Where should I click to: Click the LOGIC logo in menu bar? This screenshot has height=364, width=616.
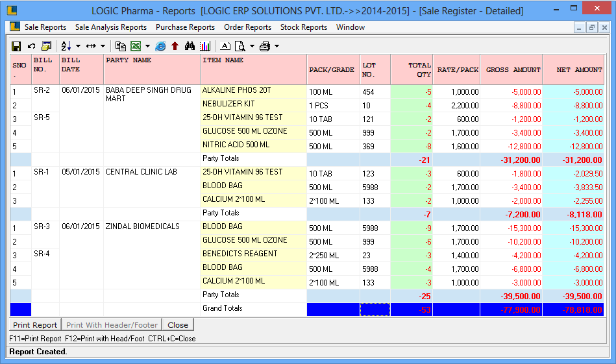pos(15,27)
